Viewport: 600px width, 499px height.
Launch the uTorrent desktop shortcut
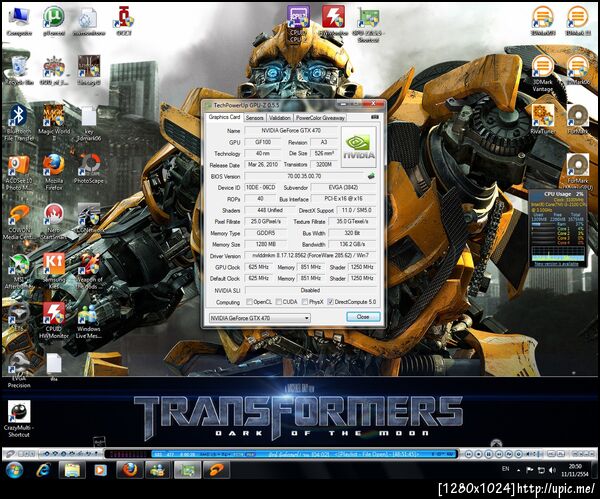point(53,21)
